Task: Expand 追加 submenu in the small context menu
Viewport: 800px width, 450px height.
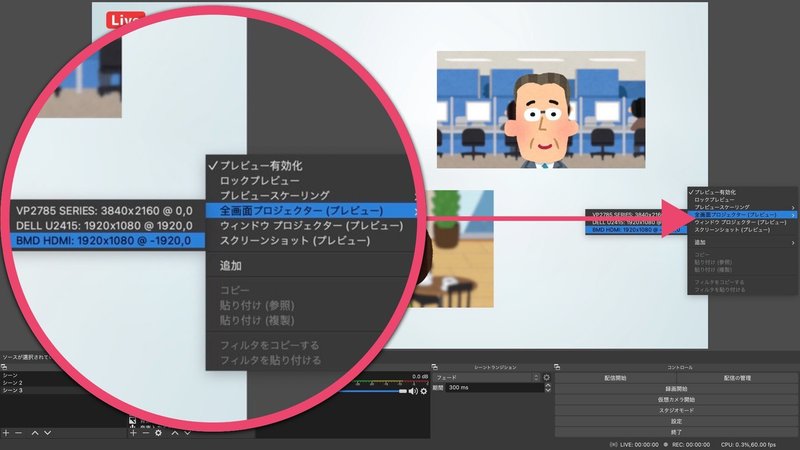Action: click(741, 242)
